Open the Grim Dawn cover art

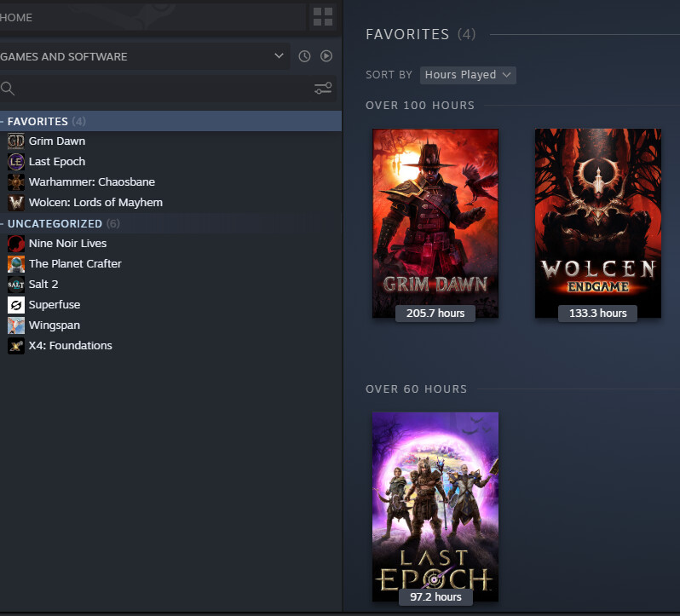point(435,223)
